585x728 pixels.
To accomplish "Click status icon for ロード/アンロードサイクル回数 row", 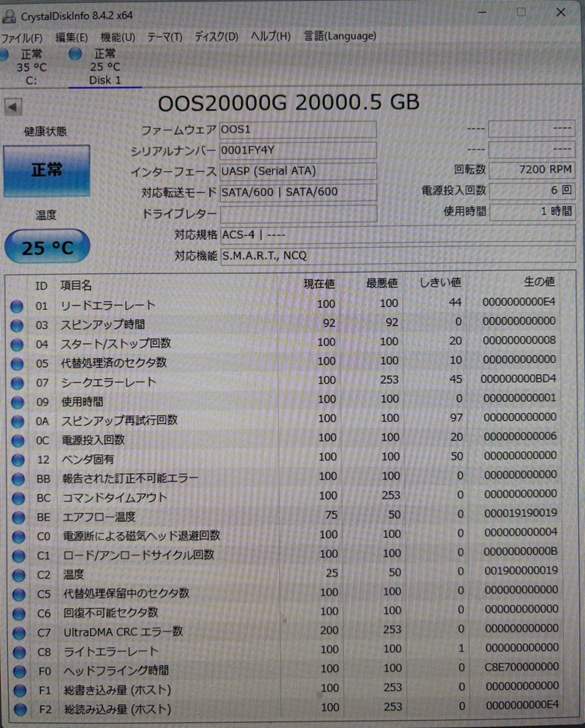I will (18, 556).
